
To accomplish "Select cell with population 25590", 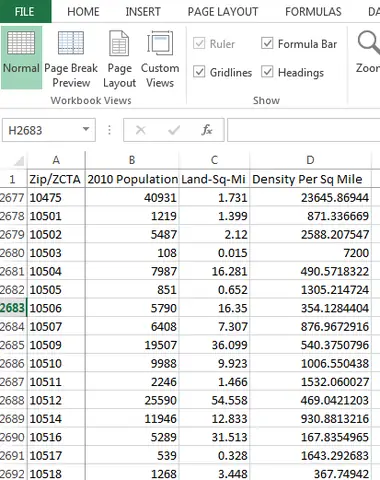I will pos(132,400).
